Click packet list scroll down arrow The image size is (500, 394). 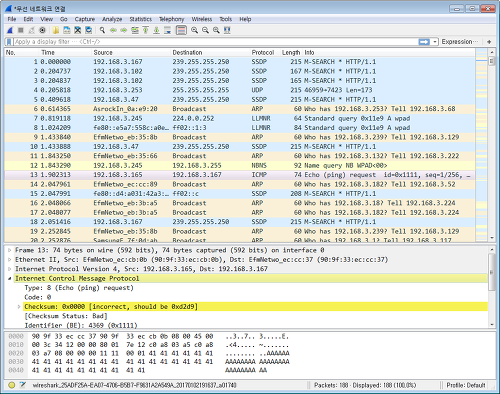coord(492,238)
